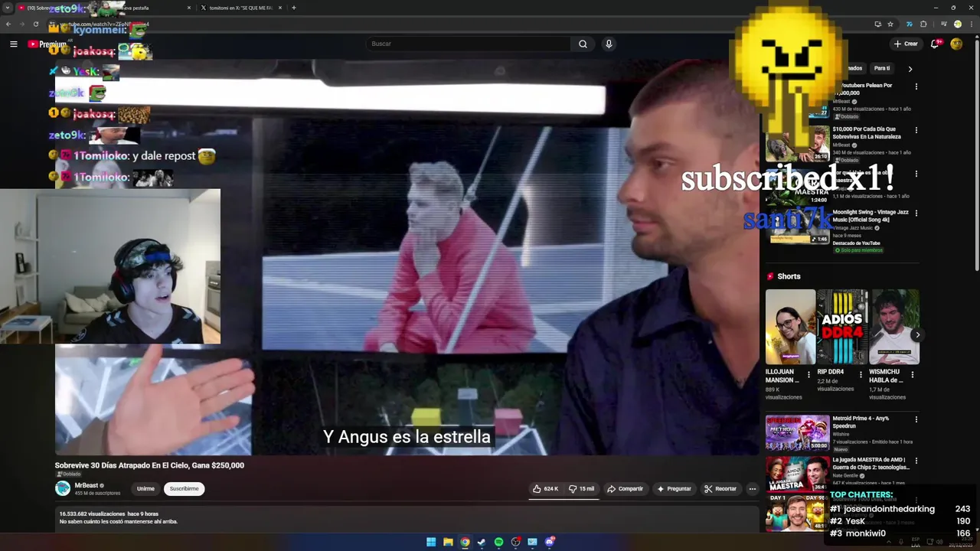The image size is (980, 551).
Task: Click the Recortar clip button
Action: tap(720, 488)
